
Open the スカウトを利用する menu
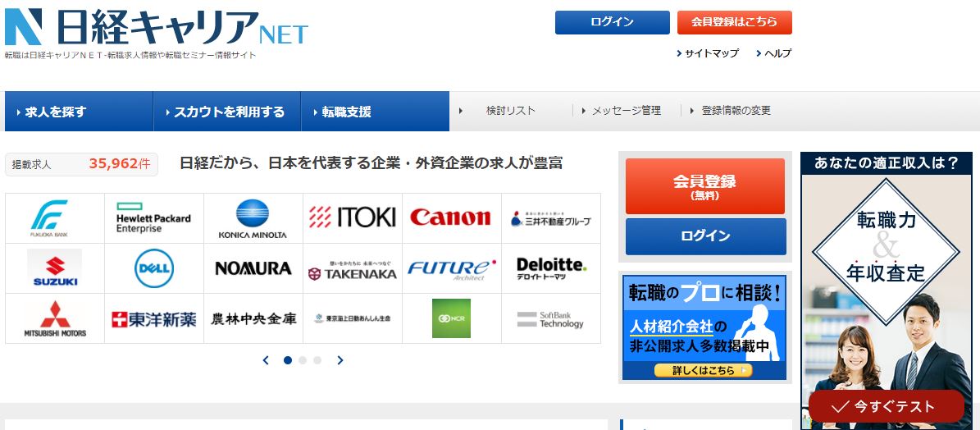coord(227,112)
